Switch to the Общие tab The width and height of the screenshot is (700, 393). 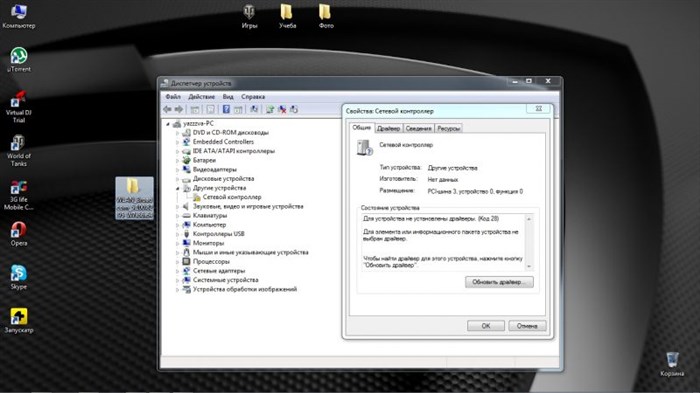point(362,128)
